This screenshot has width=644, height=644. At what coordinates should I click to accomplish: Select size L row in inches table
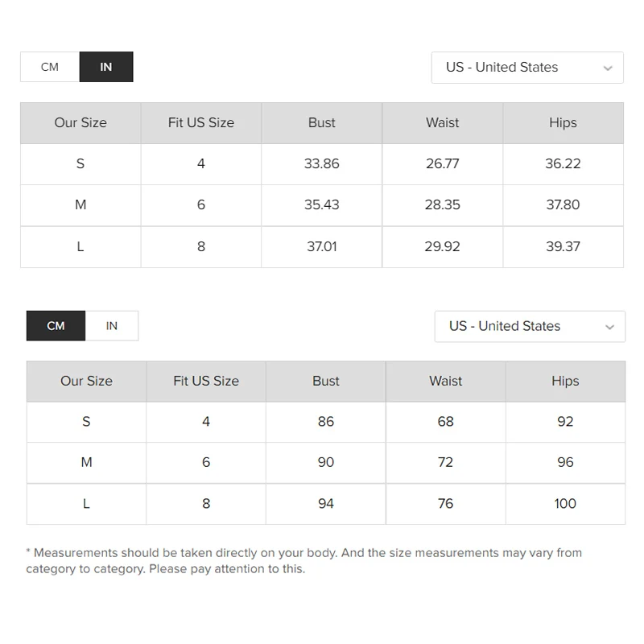click(x=80, y=246)
